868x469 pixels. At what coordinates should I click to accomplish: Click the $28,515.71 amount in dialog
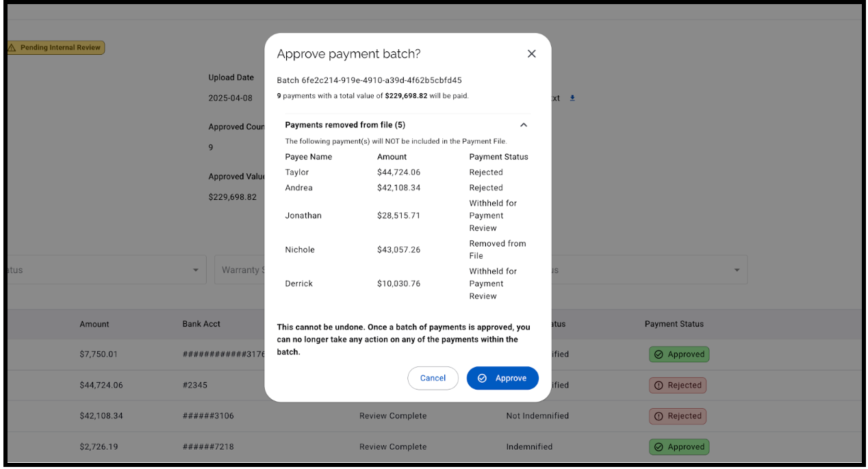click(x=398, y=216)
